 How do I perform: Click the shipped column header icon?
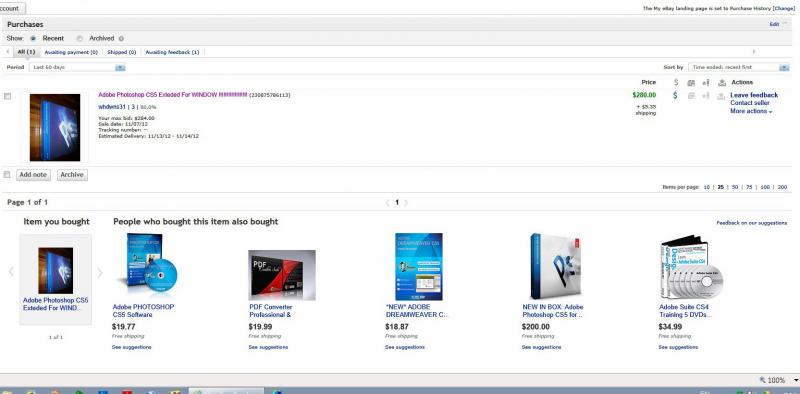691,83
